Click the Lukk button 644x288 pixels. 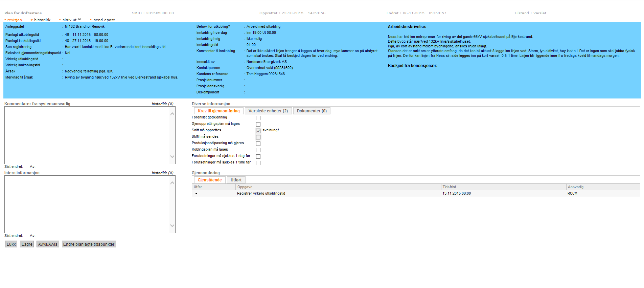coord(11,244)
